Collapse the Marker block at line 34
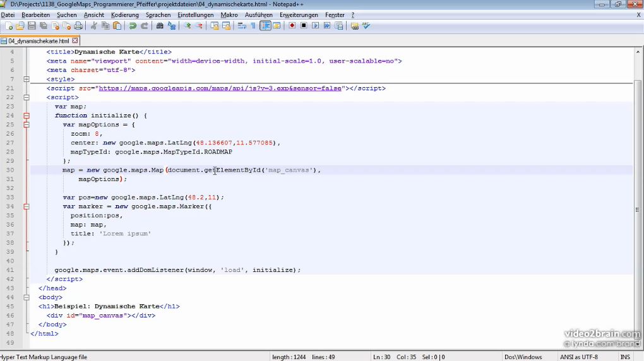Screen dimensions: 644x361 coord(27,206)
